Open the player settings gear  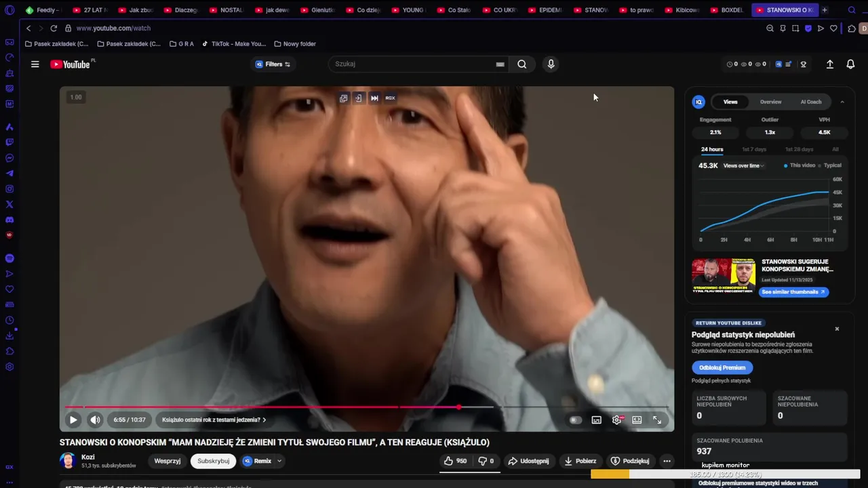click(616, 420)
